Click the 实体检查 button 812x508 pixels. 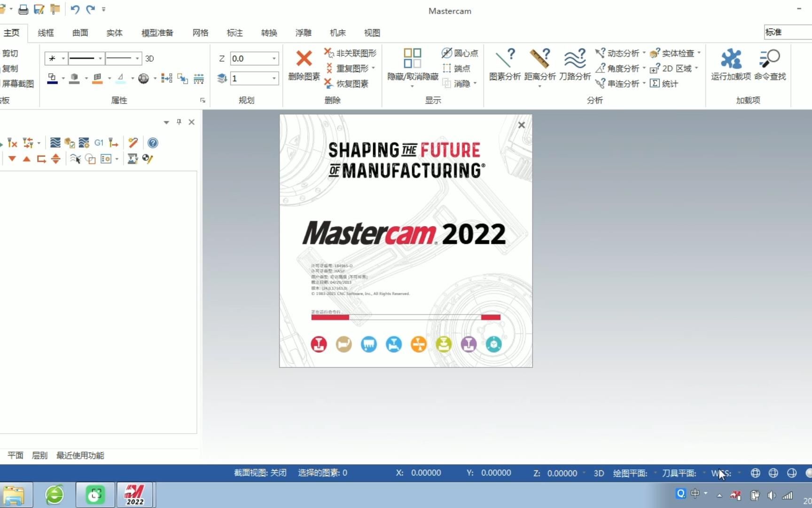tap(672, 53)
